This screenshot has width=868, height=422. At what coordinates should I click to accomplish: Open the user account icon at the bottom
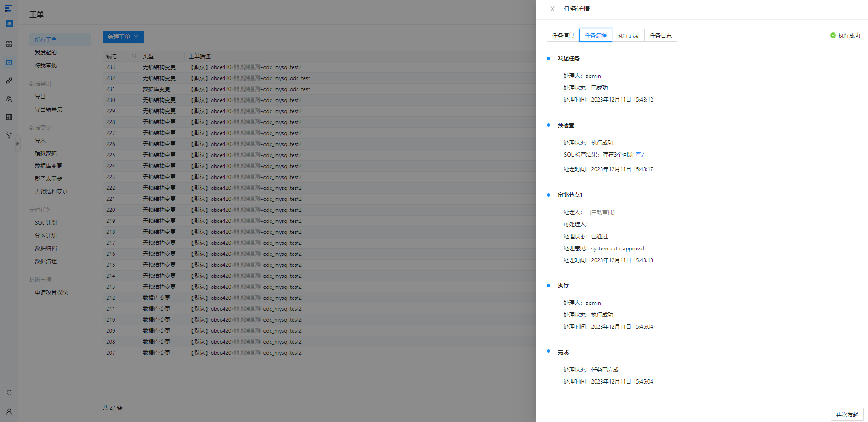coord(9,411)
